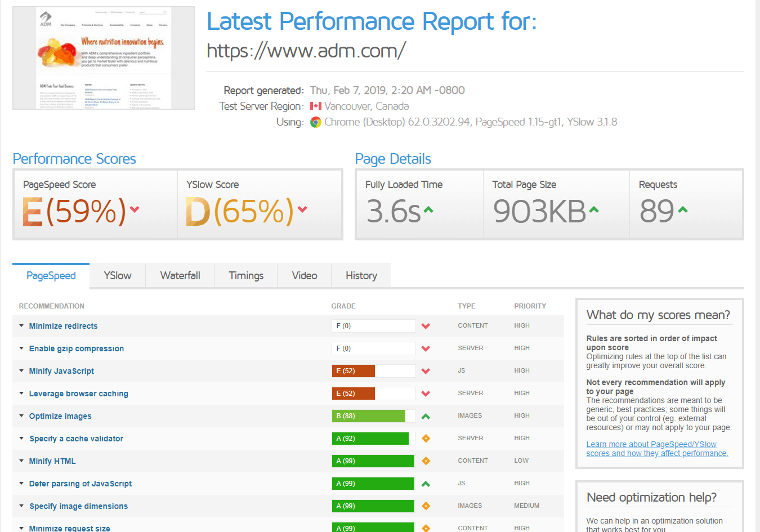Expand the Specify image dimensions recommendation
Screen dimensions: 760x532
(21, 506)
